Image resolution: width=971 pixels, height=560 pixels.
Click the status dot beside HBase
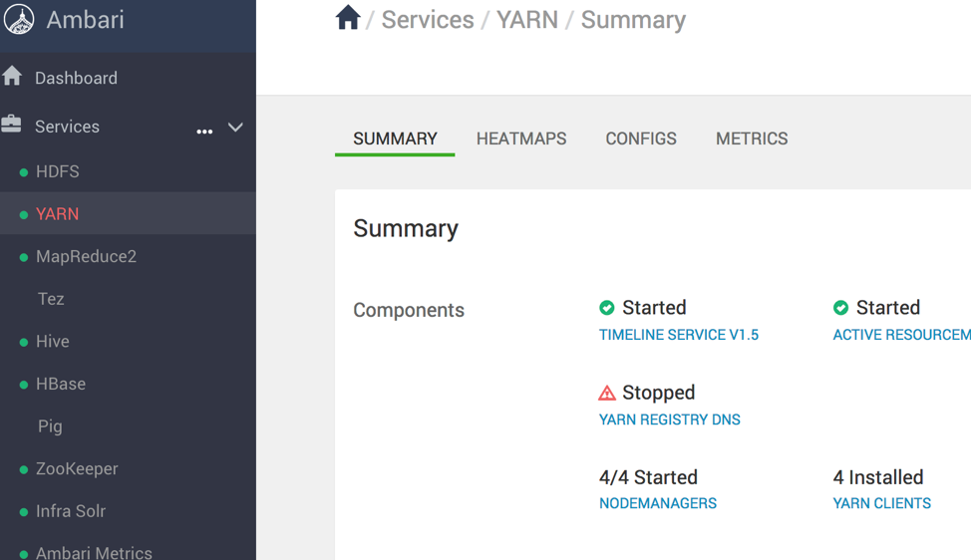(24, 385)
